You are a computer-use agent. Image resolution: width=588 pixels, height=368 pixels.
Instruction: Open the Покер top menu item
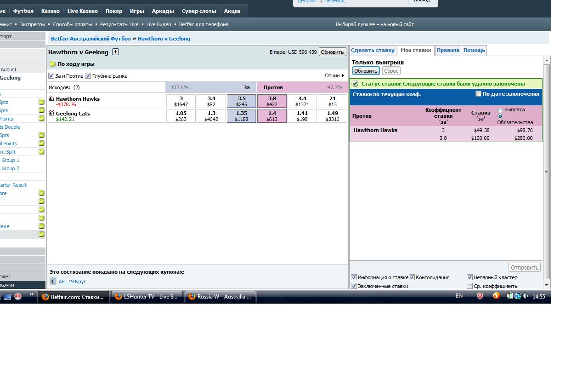coord(114,11)
